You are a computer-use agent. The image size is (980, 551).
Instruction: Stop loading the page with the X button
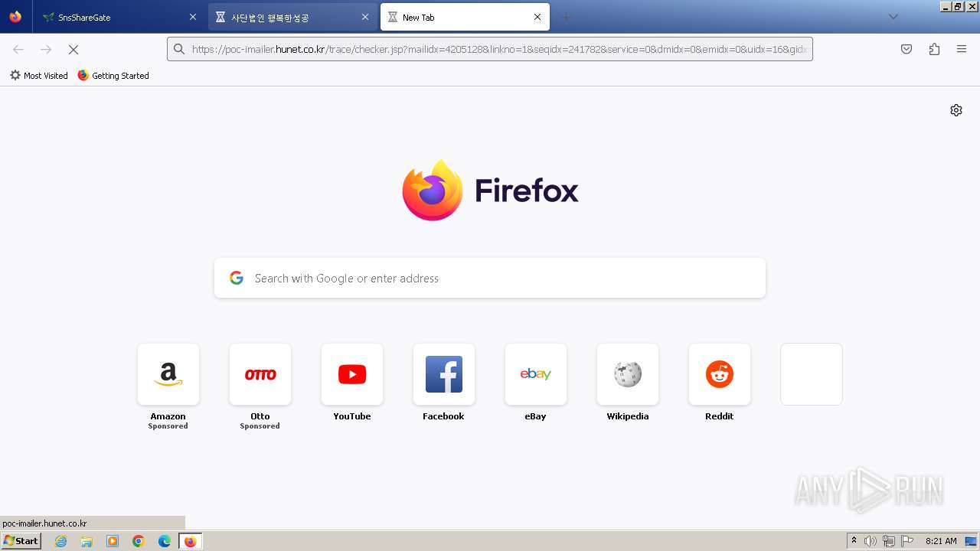click(73, 49)
